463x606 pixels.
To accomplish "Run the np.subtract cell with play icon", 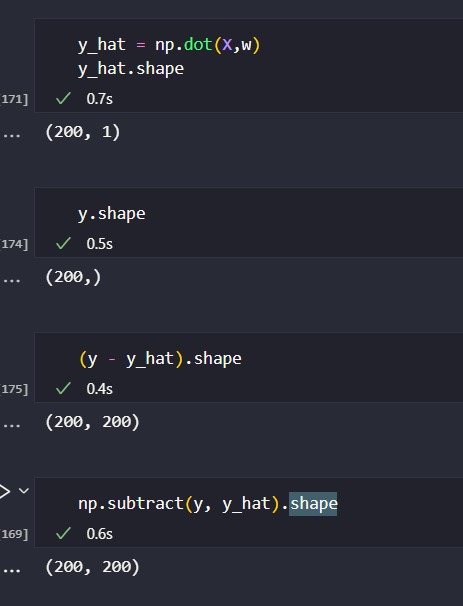I will (4, 491).
